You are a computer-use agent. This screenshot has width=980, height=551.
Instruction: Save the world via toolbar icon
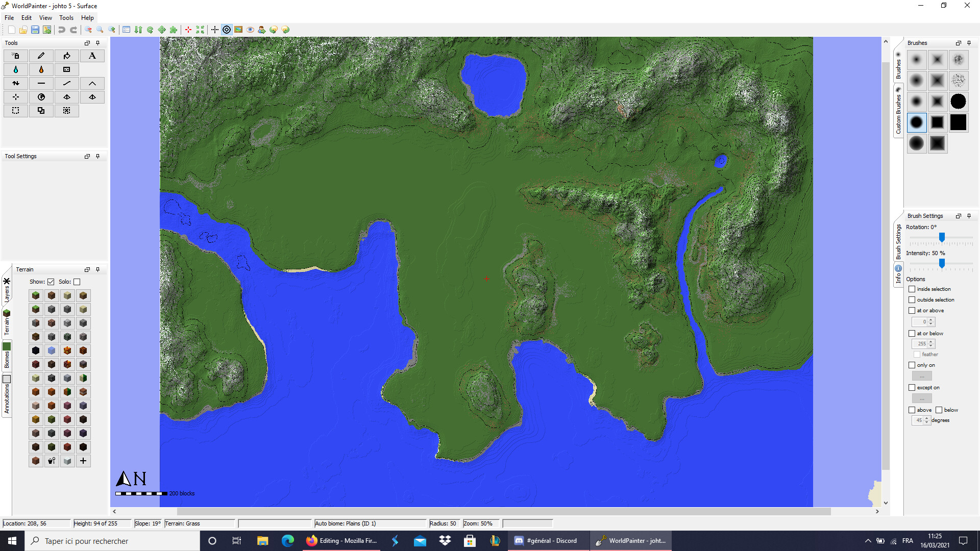click(35, 30)
